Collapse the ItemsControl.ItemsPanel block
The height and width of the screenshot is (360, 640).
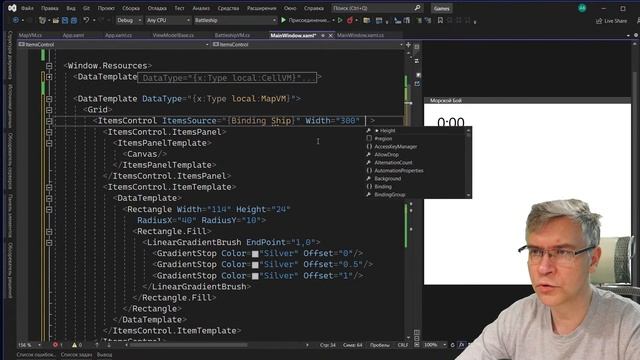coord(49,132)
